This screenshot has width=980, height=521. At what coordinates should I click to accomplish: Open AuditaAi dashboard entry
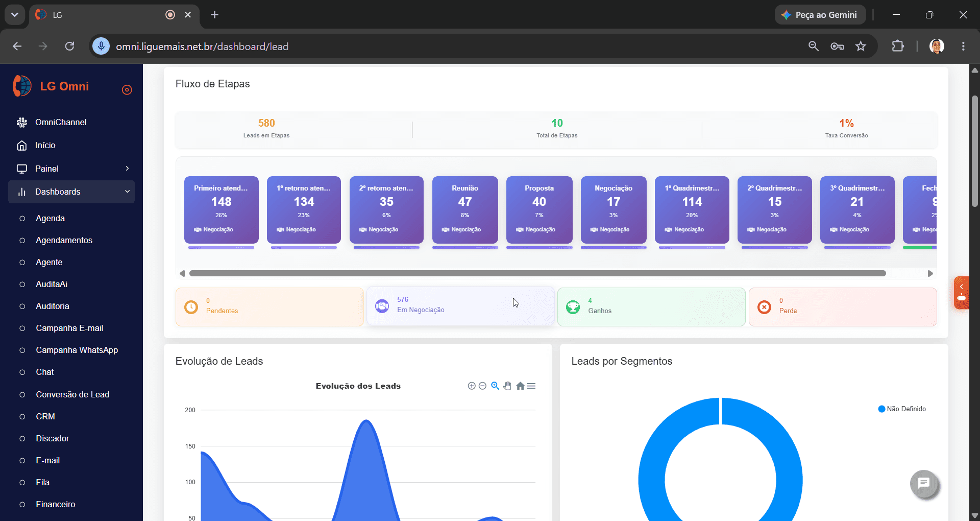(x=52, y=284)
